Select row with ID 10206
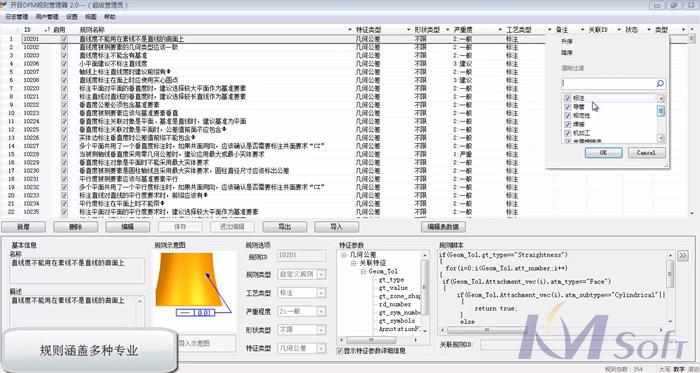 click(348, 63)
